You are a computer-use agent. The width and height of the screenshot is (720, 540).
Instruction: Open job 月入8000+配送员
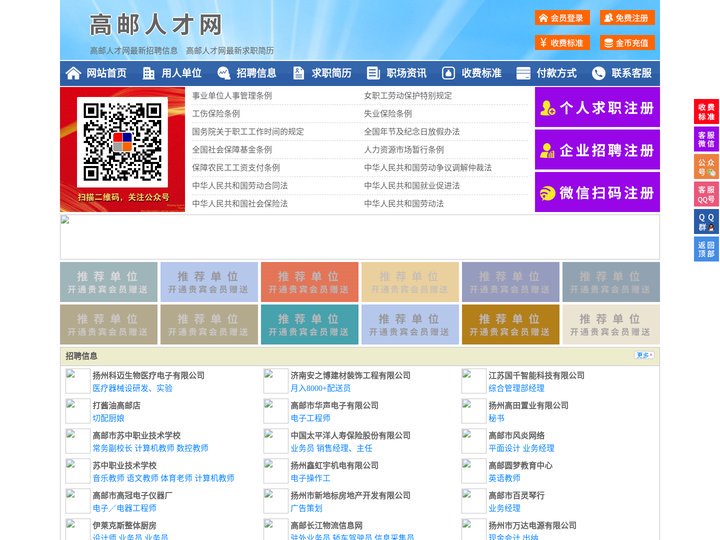(x=321, y=388)
